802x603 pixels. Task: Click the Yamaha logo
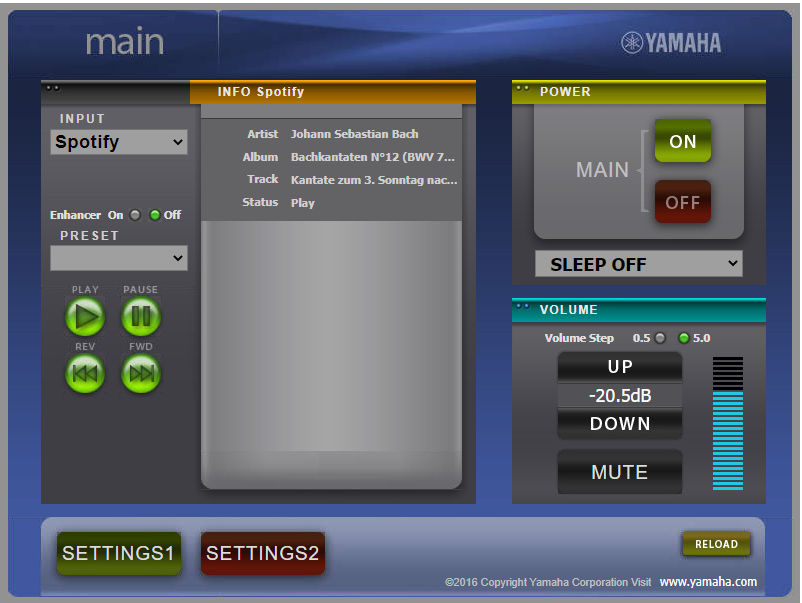coord(671,43)
